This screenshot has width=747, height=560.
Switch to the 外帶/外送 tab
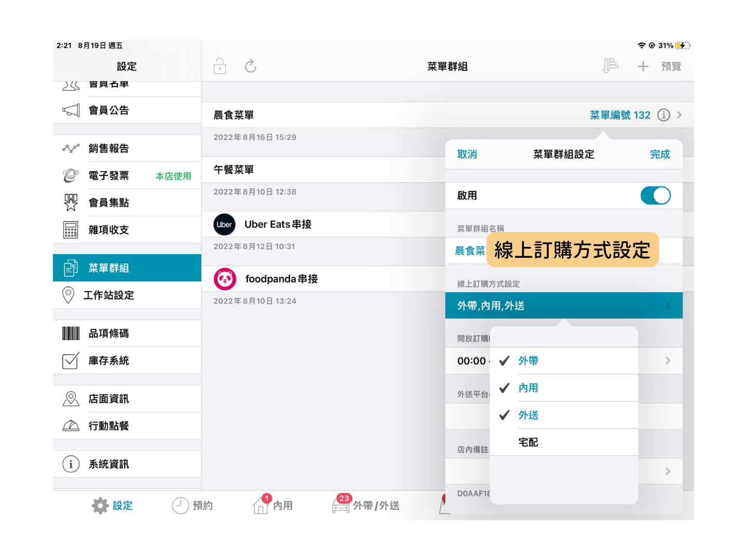coord(366,506)
